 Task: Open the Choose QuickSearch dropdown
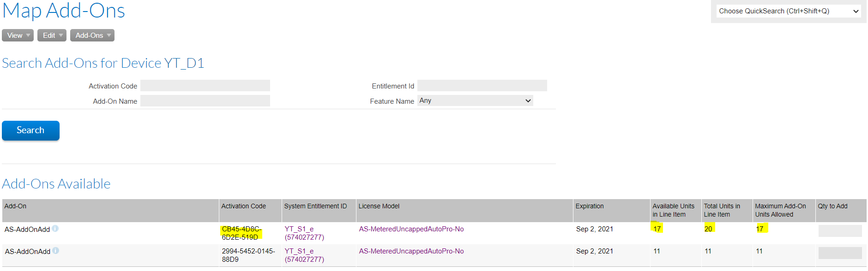pos(789,11)
